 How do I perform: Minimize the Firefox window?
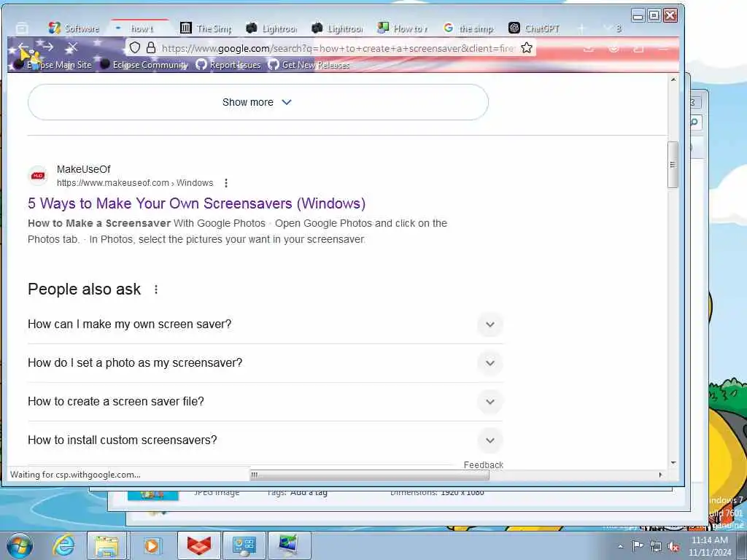638,16
